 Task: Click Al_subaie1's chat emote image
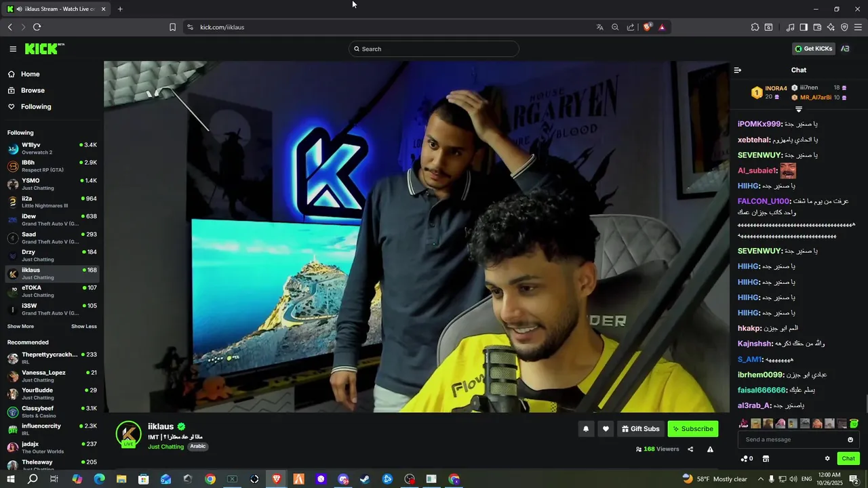(788, 170)
